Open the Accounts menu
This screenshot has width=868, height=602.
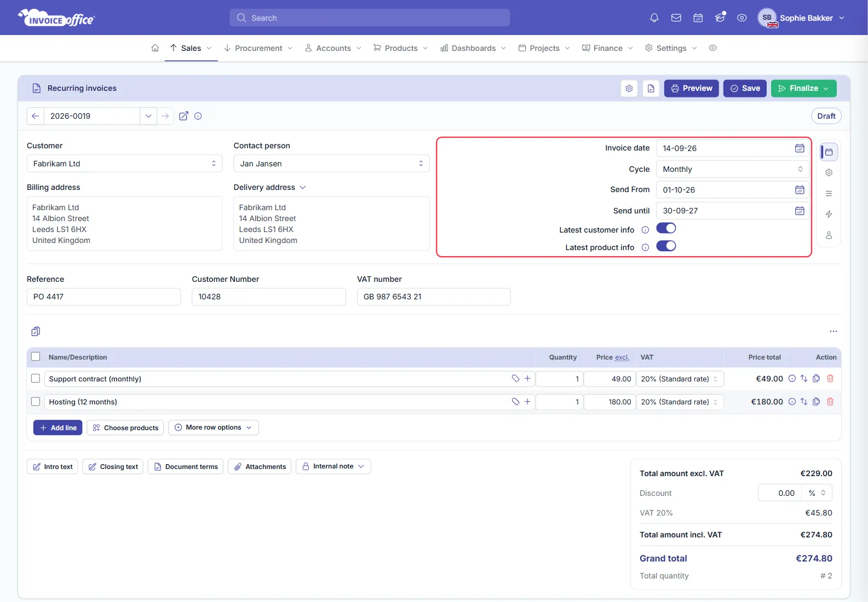point(333,48)
